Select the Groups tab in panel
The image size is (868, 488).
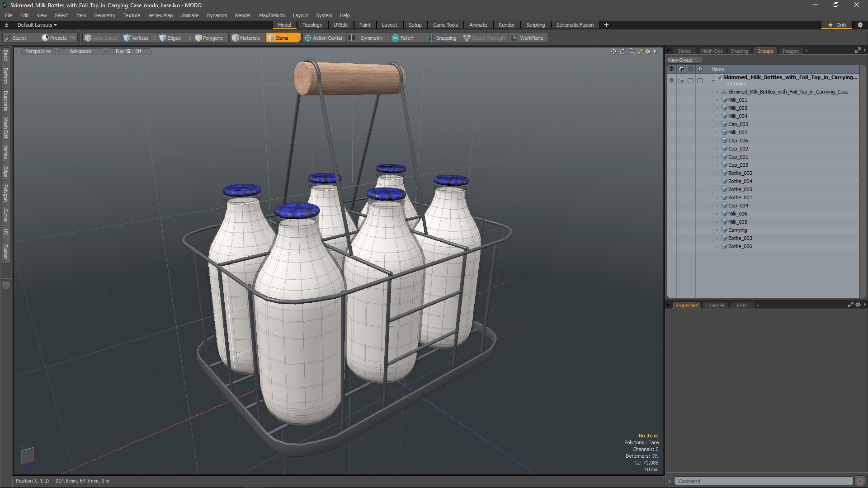pyautogui.click(x=765, y=51)
